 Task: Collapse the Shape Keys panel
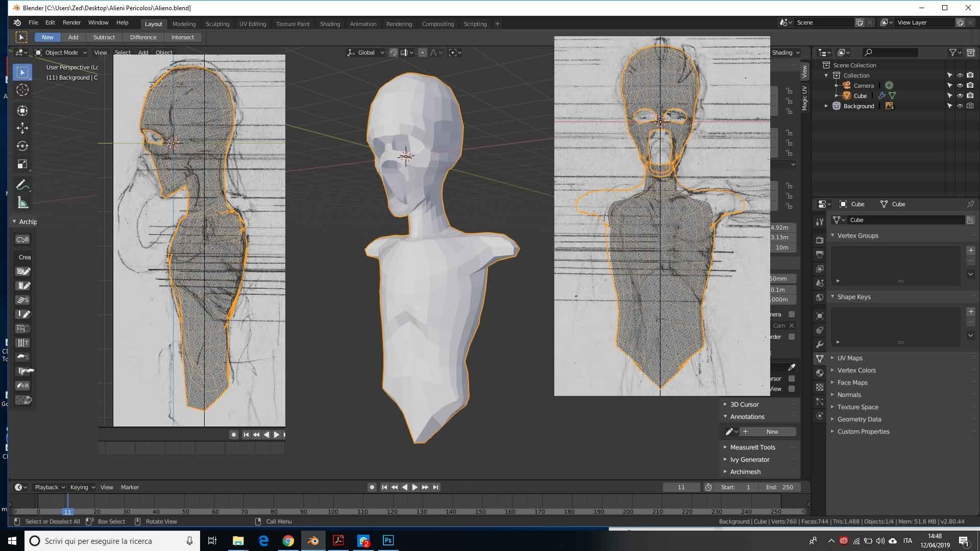[832, 297]
